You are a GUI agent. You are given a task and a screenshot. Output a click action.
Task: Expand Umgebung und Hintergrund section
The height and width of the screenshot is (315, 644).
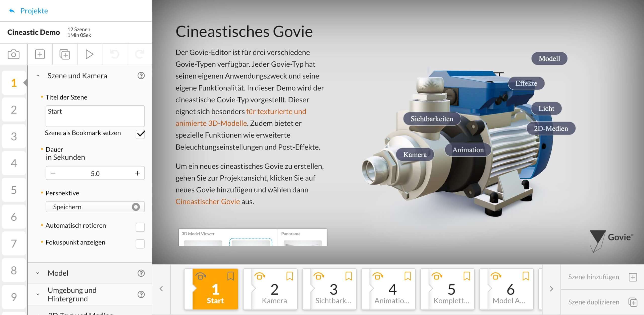(x=38, y=294)
